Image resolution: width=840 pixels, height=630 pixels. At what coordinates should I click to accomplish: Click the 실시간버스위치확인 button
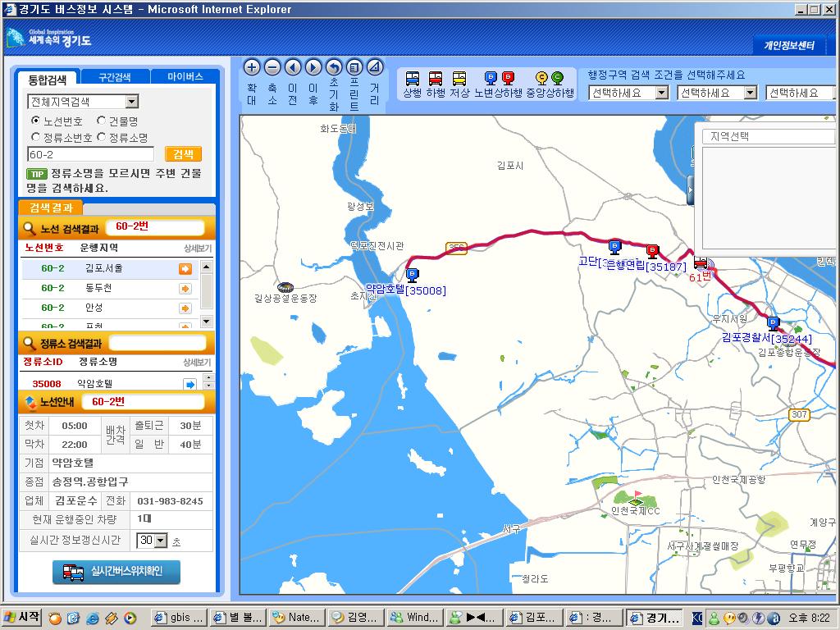116,572
